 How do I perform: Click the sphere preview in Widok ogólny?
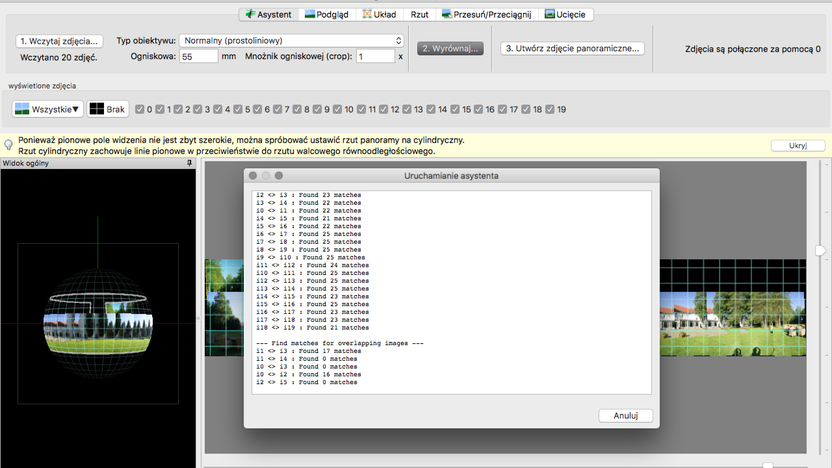tap(98, 324)
